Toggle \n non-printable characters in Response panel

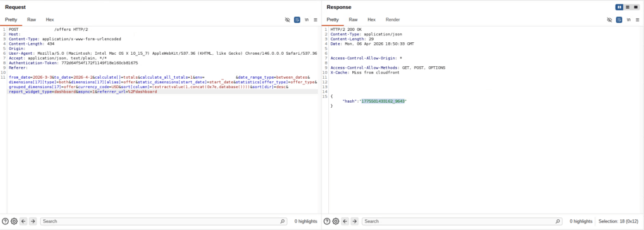click(628, 20)
